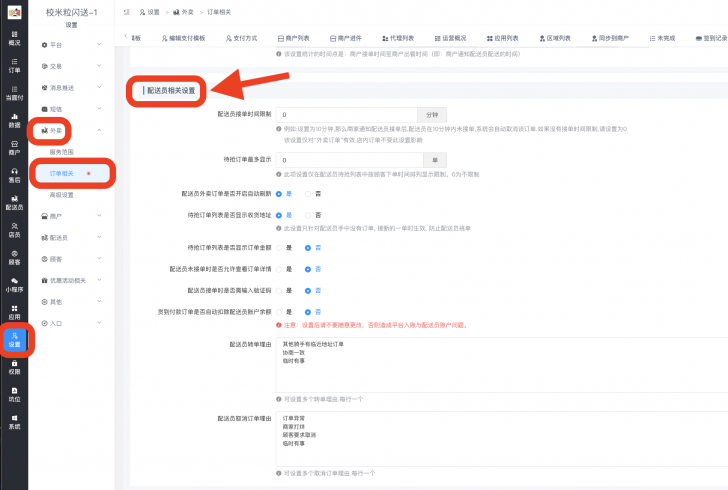Open 当面付 in the dark sidebar
This screenshot has height=490, width=728.
coord(14,93)
